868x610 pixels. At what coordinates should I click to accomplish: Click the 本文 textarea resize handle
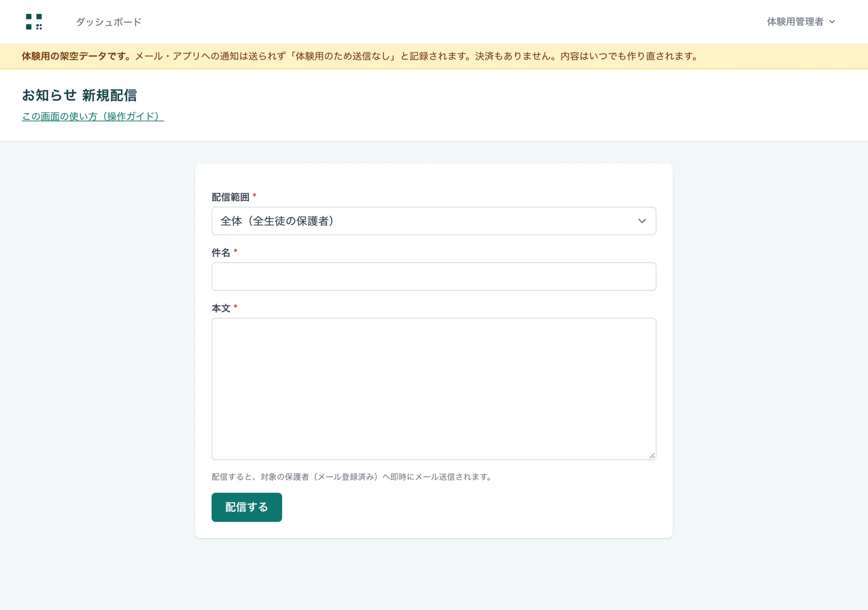coord(651,455)
